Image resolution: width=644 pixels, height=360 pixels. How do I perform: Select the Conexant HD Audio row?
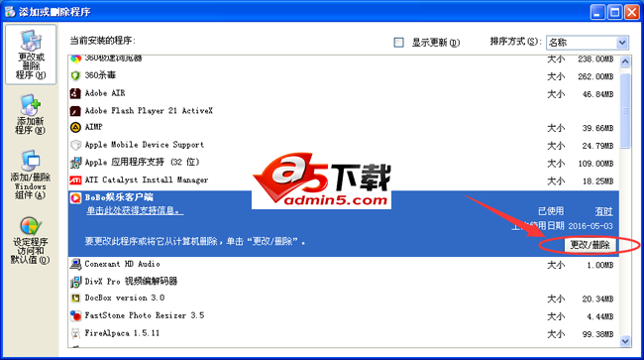coord(344,264)
